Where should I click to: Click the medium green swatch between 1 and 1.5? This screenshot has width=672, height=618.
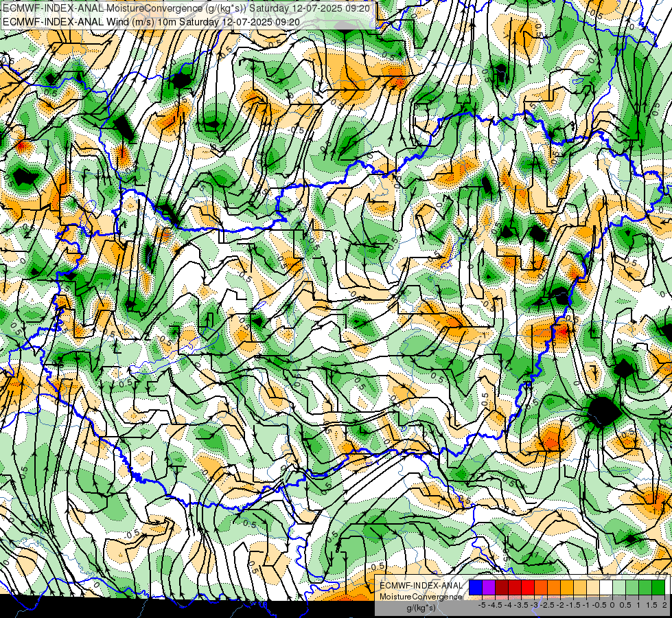coord(645,588)
